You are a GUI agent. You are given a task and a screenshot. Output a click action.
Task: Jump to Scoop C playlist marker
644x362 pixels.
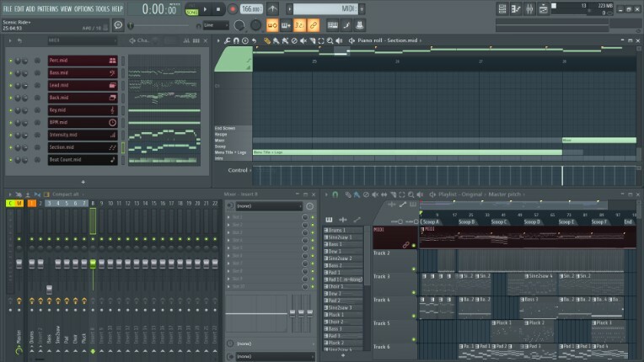tap(499, 221)
